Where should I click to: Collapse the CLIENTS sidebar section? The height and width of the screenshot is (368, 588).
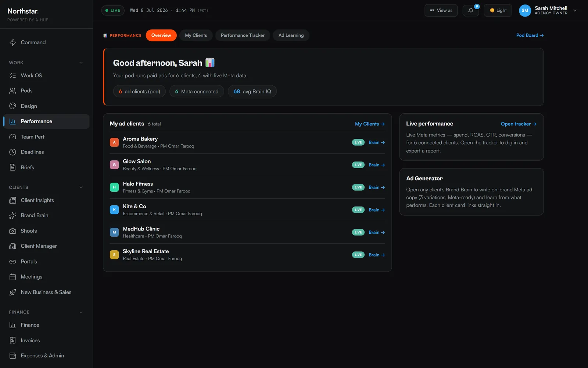pyautogui.click(x=81, y=187)
